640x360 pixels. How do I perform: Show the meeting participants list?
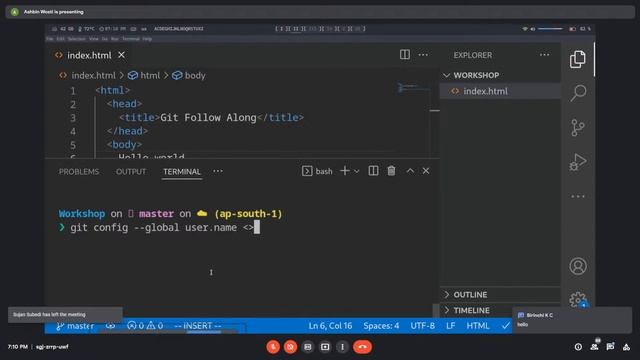click(x=594, y=347)
